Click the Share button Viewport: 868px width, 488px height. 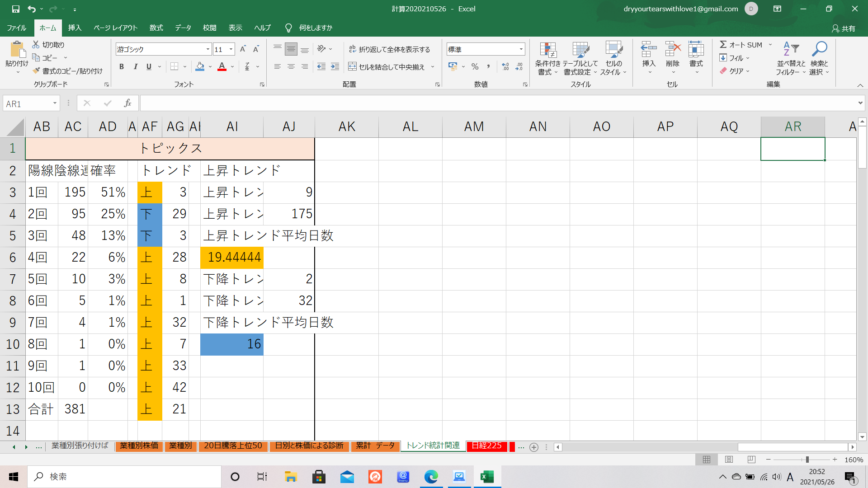[844, 28]
